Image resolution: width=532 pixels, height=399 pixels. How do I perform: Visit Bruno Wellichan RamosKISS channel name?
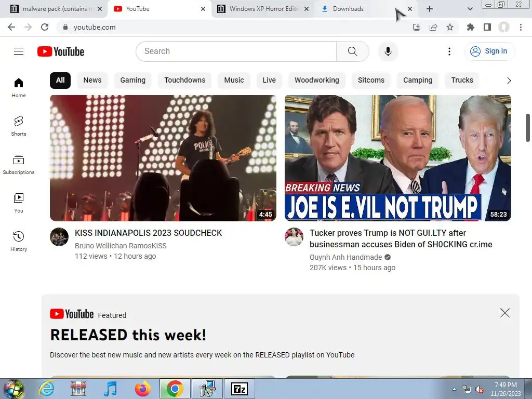[121, 246]
